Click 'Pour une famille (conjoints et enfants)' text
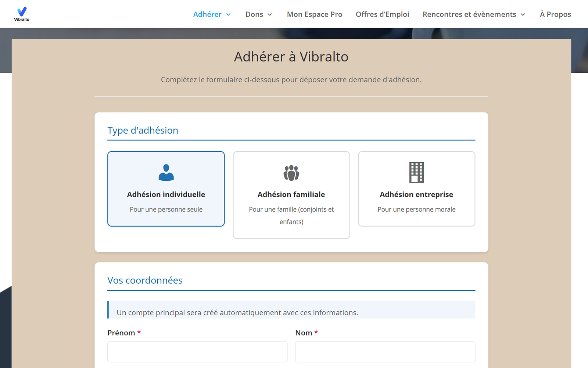 click(x=291, y=216)
